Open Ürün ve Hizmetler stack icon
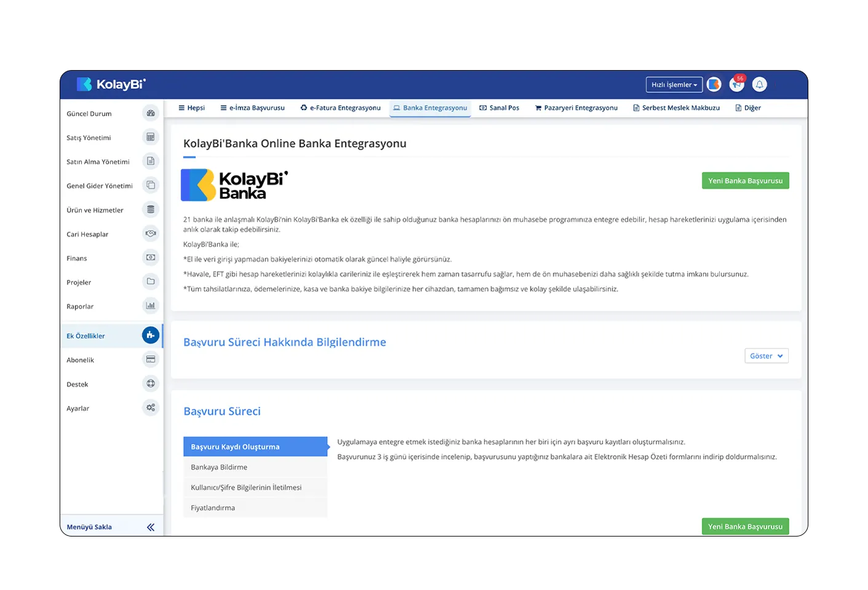Viewport: 868px width, 590px height. point(151,210)
